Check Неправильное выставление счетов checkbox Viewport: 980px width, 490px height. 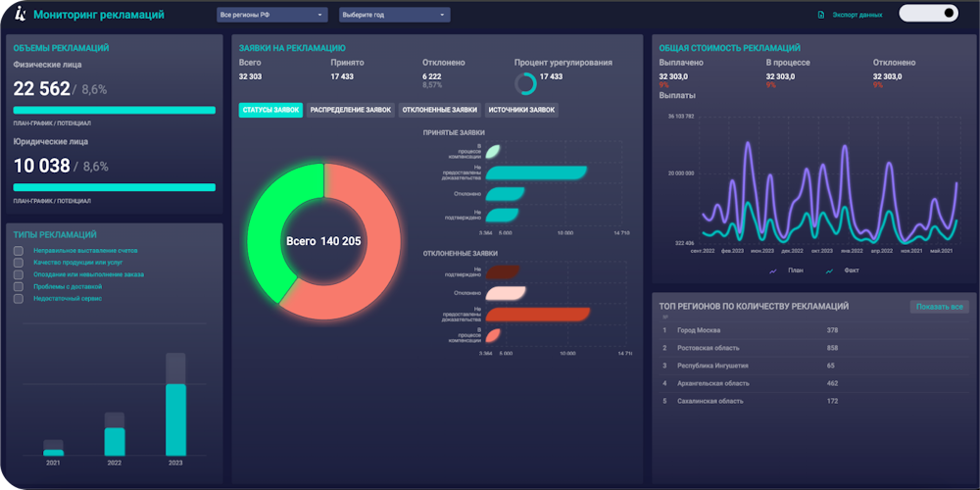[x=19, y=251]
